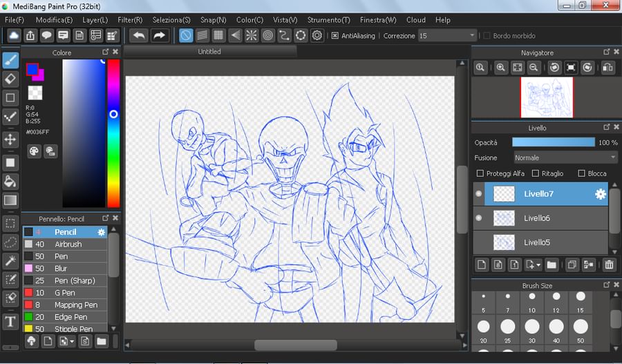Viewport: 622px width, 364px height.
Task: Select the Bucket fill tool
Action: click(x=10, y=181)
